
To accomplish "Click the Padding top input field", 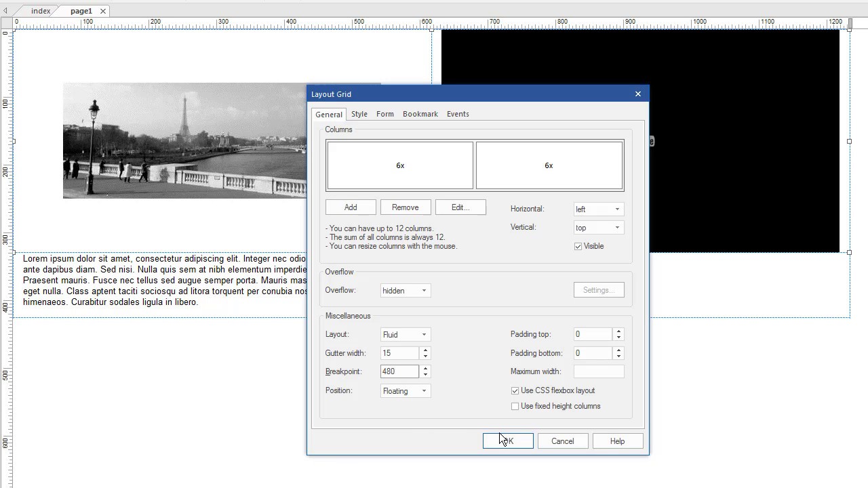I will (x=593, y=334).
